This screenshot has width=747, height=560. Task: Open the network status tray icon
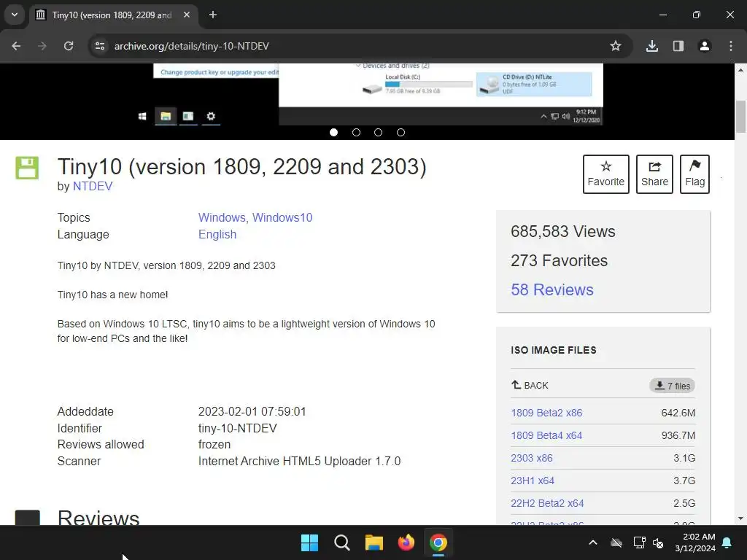tap(639, 542)
